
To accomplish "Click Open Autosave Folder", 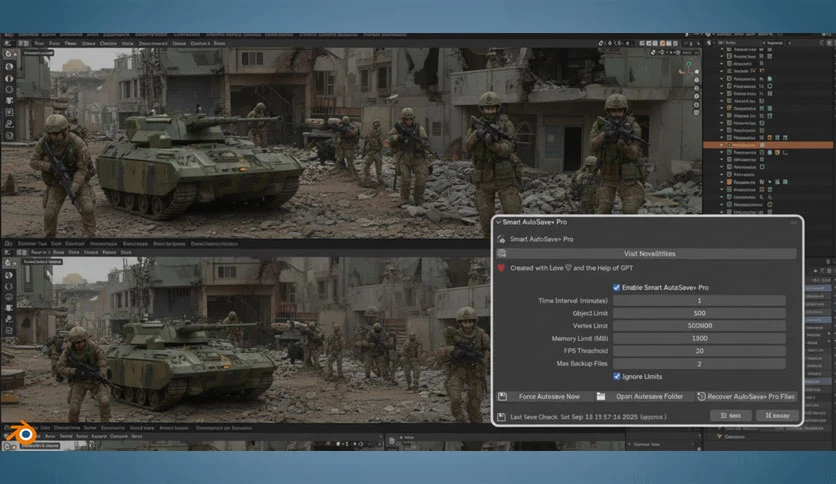I will click(649, 396).
